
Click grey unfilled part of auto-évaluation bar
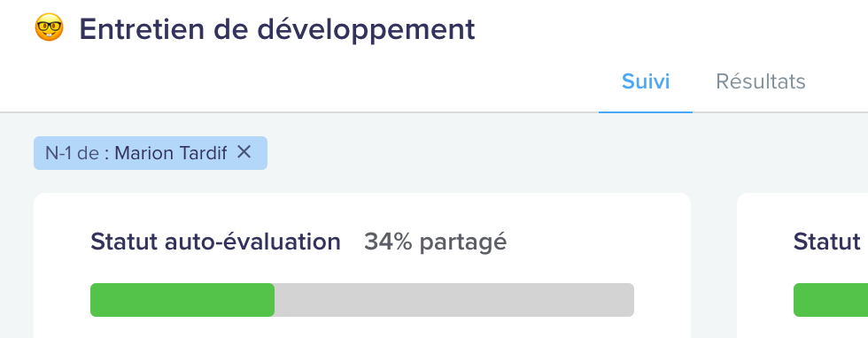coord(453,300)
